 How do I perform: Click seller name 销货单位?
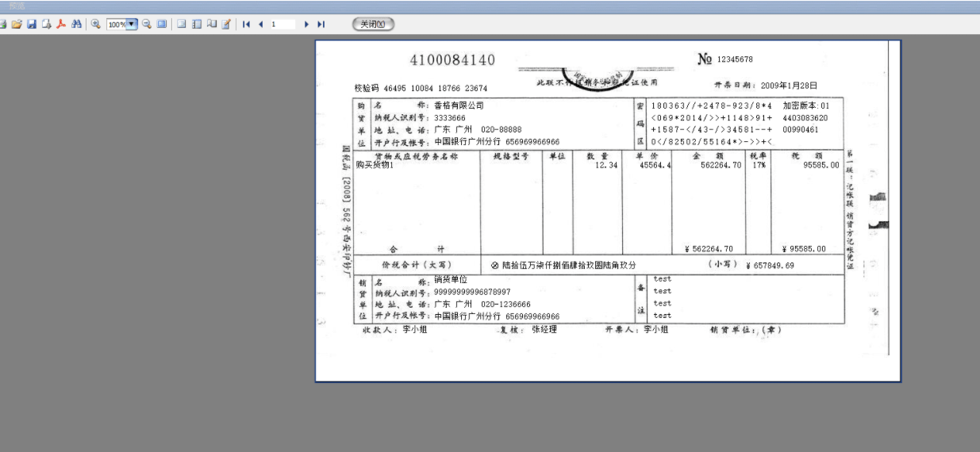pos(451,280)
